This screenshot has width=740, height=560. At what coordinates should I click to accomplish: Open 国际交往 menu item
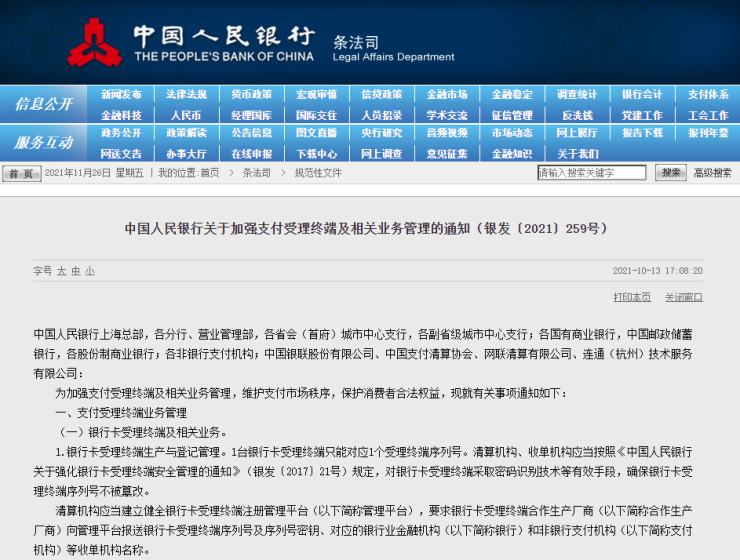317,115
